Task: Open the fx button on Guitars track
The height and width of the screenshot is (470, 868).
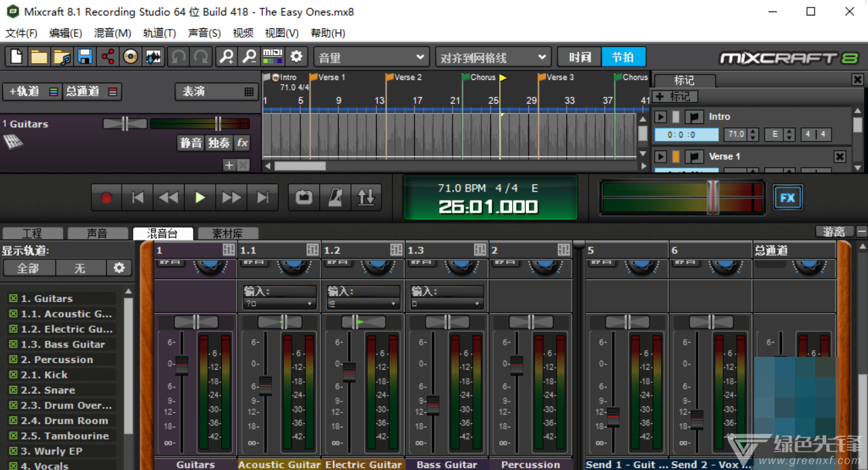Action: click(x=242, y=143)
